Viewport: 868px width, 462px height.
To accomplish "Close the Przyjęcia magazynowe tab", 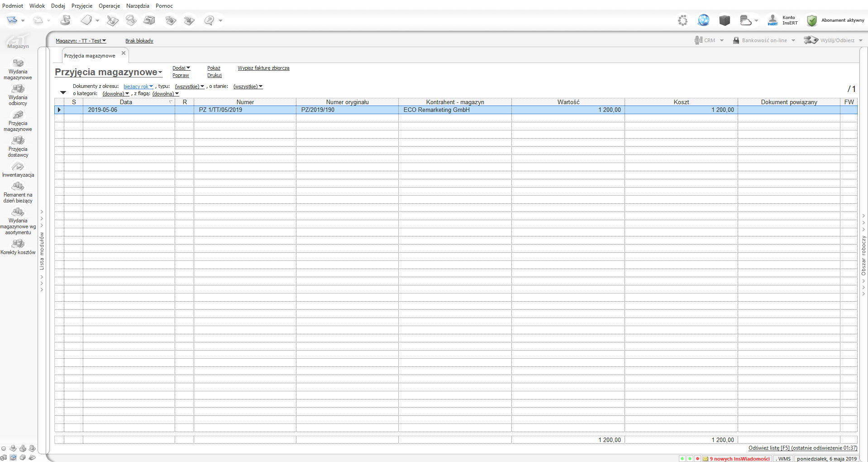I will pyautogui.click(x=124, y=53).
